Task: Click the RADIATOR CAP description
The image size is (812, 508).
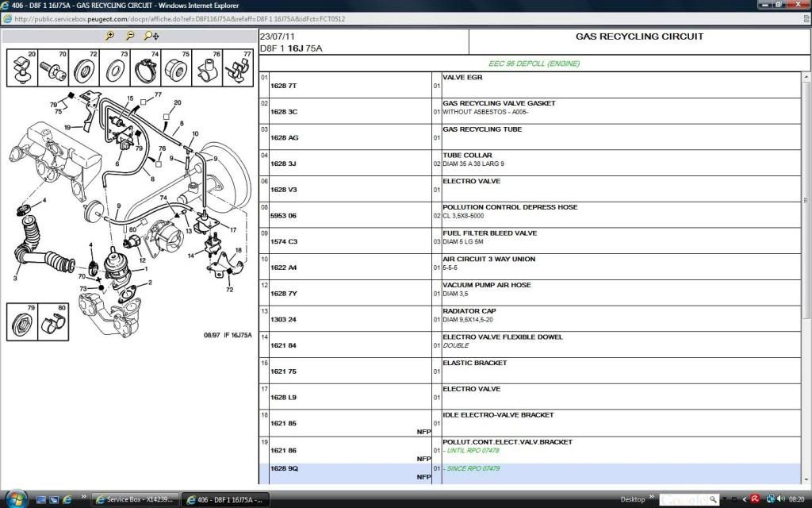Action: pos(469,311)
